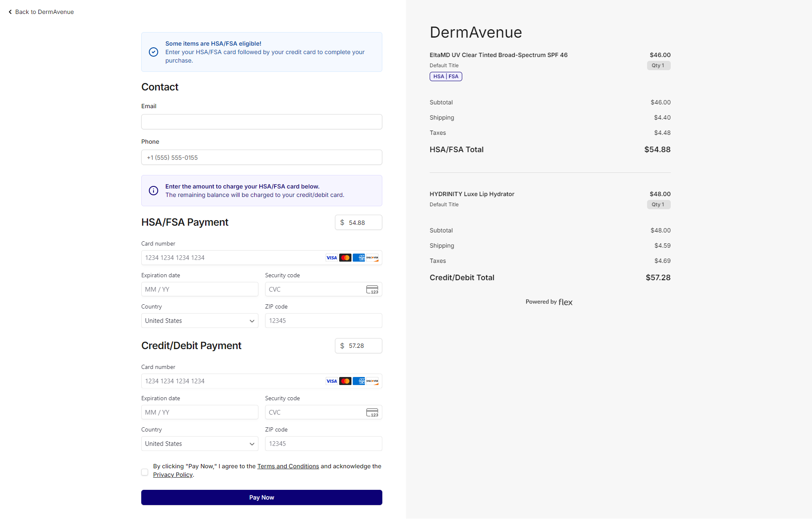This screenshot has height=519, width=812.
Task: Open Country dropdown under HSA/FSA Payment
Action: coord(200,321)
